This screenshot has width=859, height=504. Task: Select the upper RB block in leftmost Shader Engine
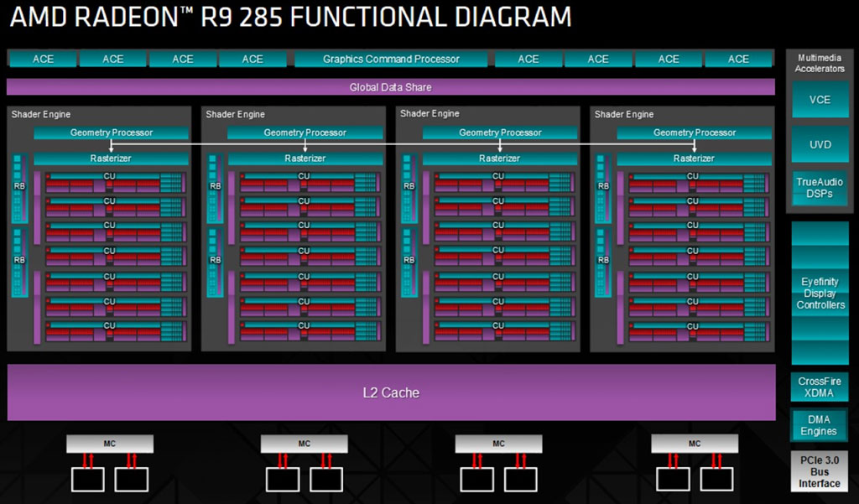pyautogui.click(x=20, y=188)
